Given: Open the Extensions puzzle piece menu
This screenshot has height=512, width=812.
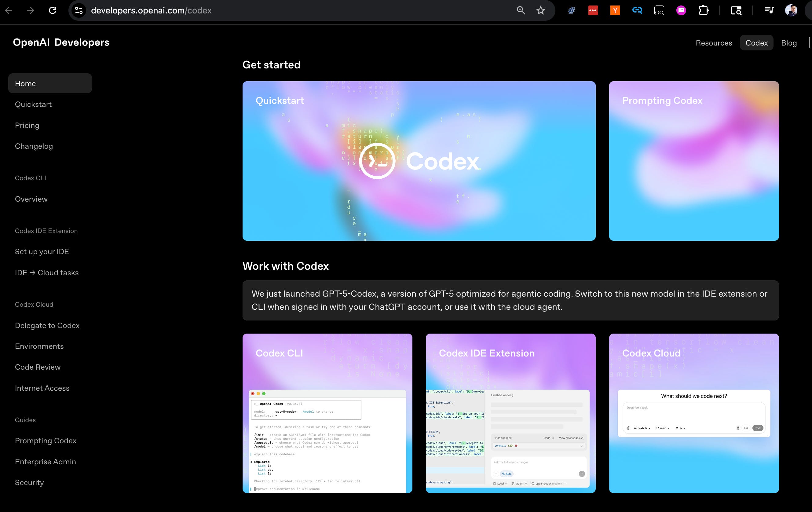Looking at the screenshot, I should (x=704, y=10).
